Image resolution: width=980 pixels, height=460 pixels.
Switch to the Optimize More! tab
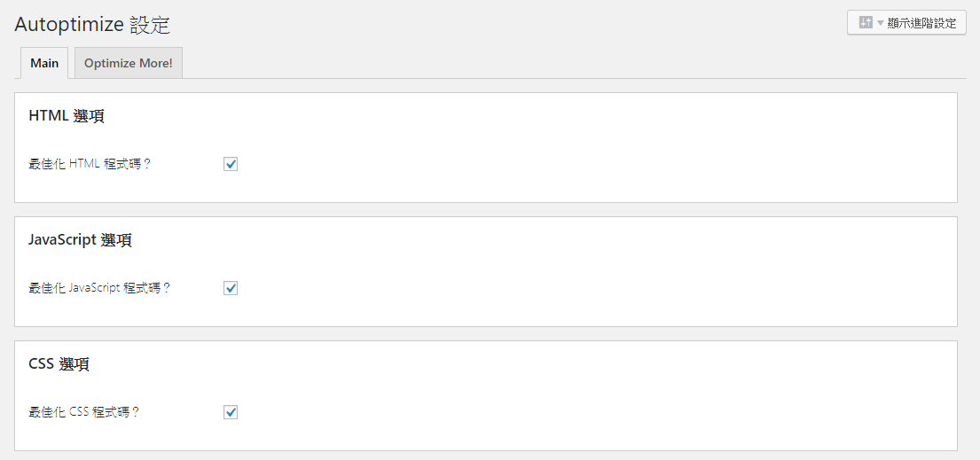coord(128,63)
